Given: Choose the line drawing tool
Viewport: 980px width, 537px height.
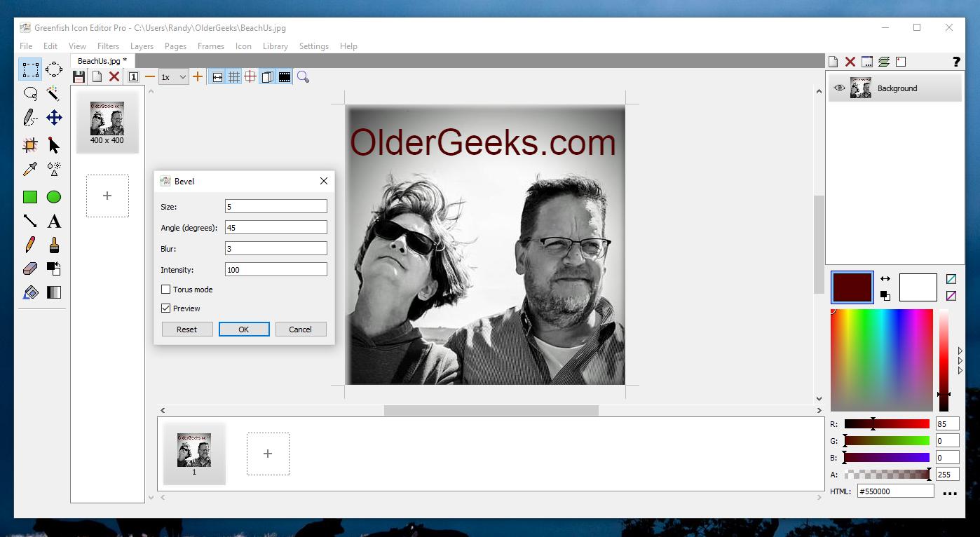Looking at the screenshot, I should coord(30,222).
